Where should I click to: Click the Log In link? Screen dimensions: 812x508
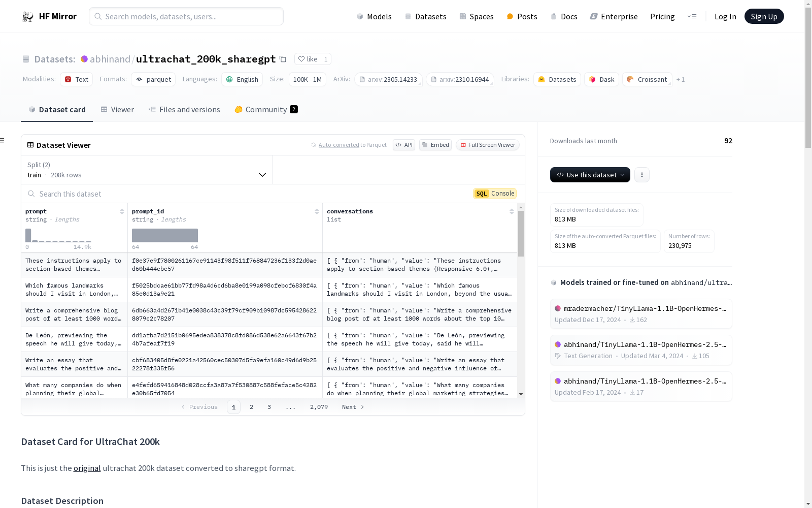(x=725, y=17)
